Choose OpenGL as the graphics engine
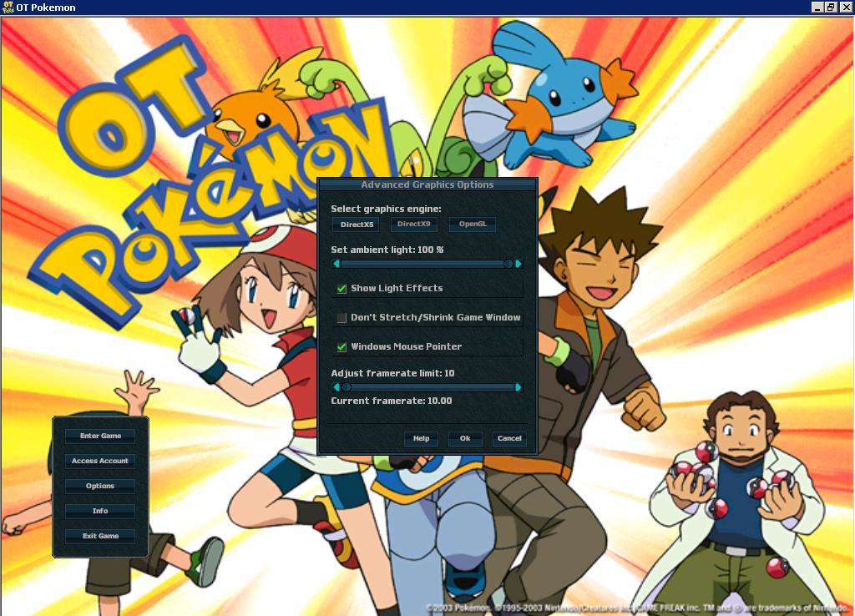Image resolution: width=855 pixels, height=616 pixels. point(472,224)
